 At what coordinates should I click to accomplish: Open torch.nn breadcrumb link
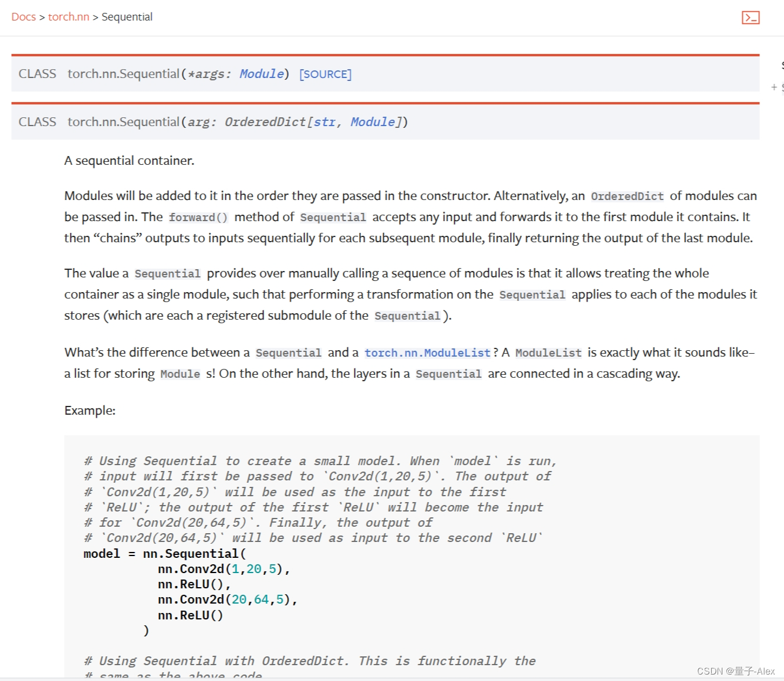pos(69,17)
